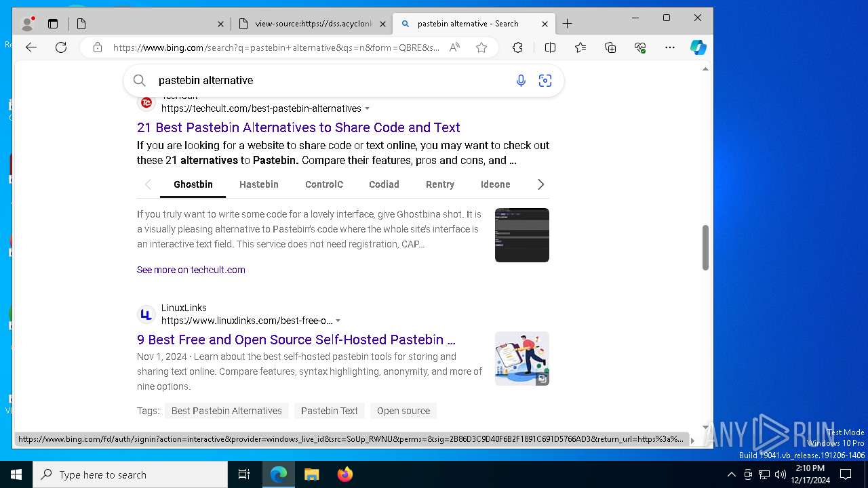
Task: Open the Favorites list
Action: point(580,47)
